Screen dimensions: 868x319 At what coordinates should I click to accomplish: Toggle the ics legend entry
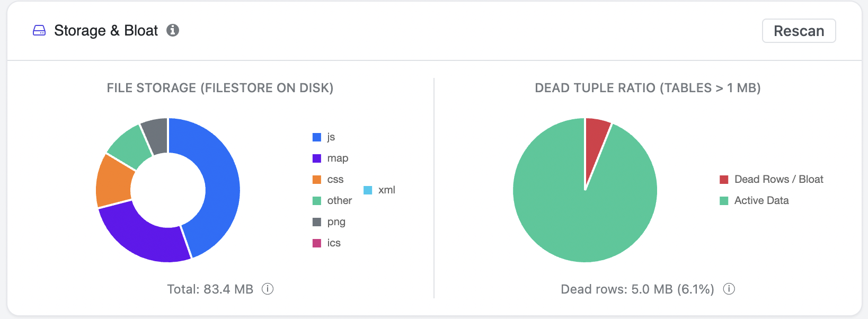point(326,243)
